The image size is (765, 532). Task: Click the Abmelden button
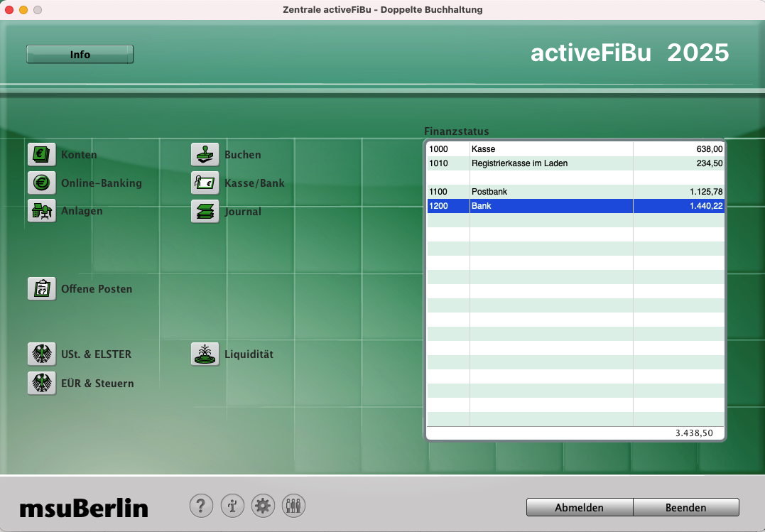579,507
